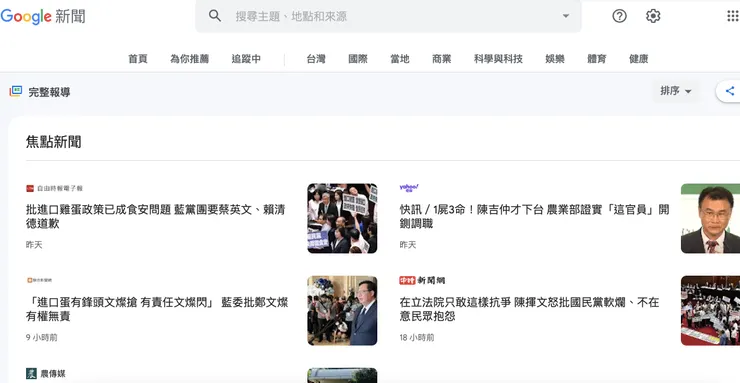
Task: Click the 完整報導 full coverage icon
Action: click(x=16, y=91)
